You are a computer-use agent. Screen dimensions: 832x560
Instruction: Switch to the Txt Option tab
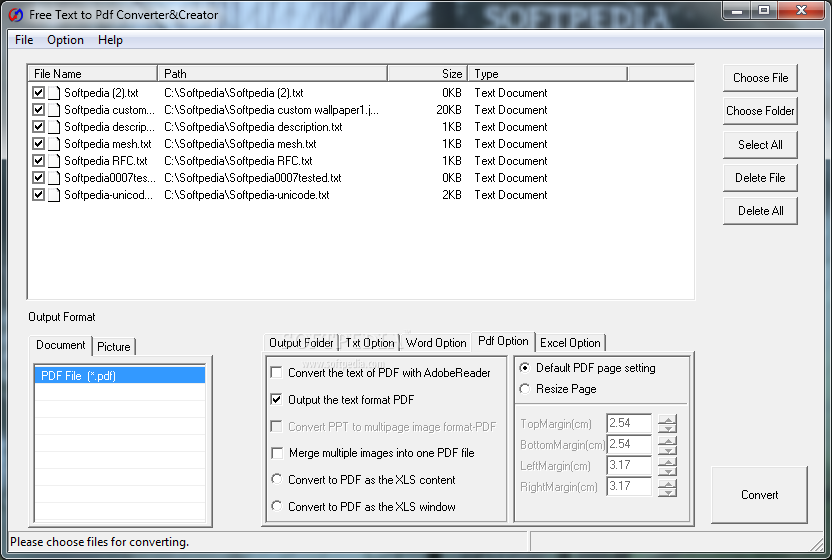point(370,343)
